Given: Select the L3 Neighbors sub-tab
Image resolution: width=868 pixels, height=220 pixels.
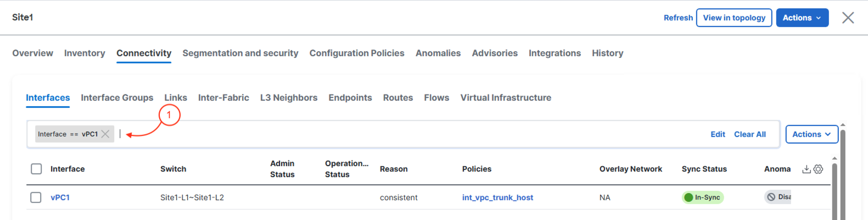Looking at the screenshot, I should (x=289, y=98).
